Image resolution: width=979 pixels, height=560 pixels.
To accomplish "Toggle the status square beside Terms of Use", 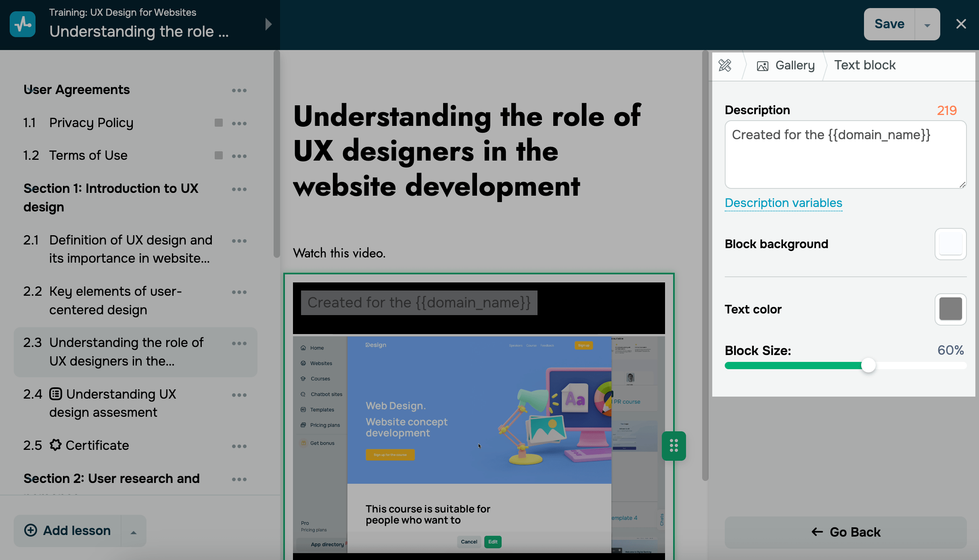I will pos(218,155).
